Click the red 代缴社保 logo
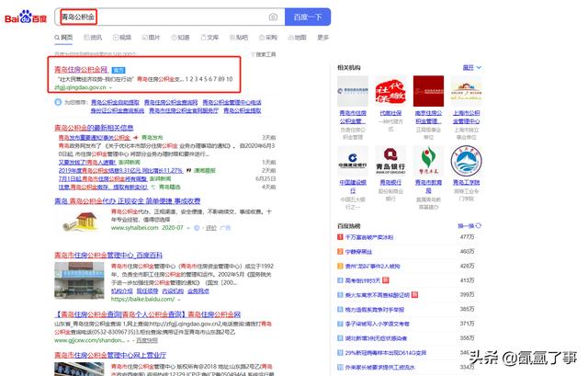Screen dimensions: 588x376 tap(390, 91)
